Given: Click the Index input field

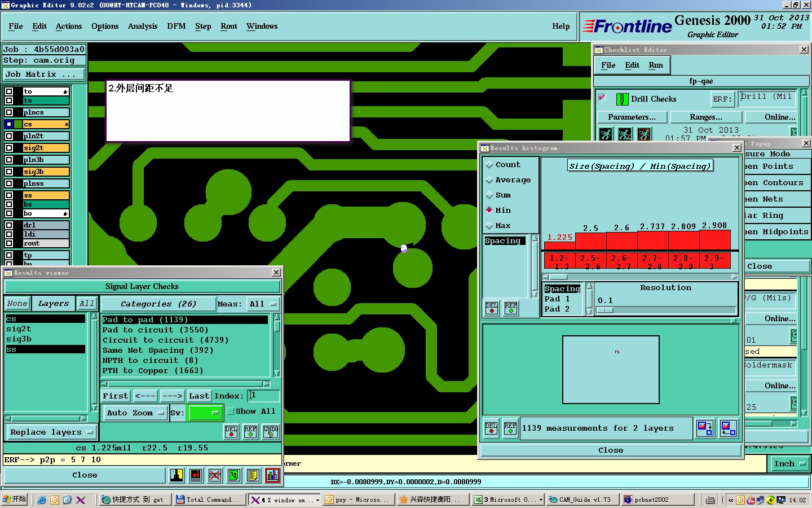Looking at the screenshot, I should click(x=263, y=396).
